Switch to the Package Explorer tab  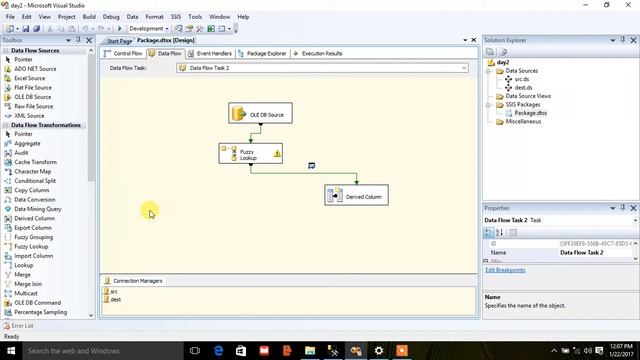[262, 53]
